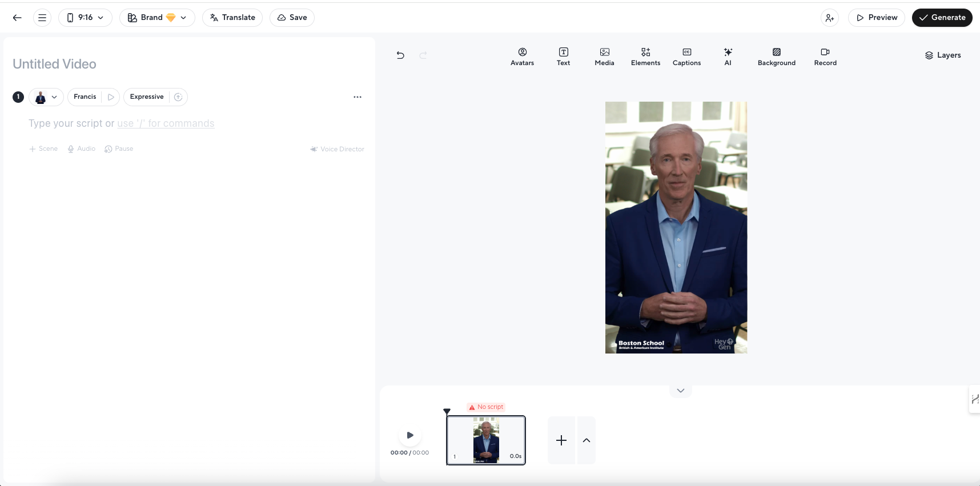Open the Layers panel
The image size is (980, 486).
click(943, 55)
